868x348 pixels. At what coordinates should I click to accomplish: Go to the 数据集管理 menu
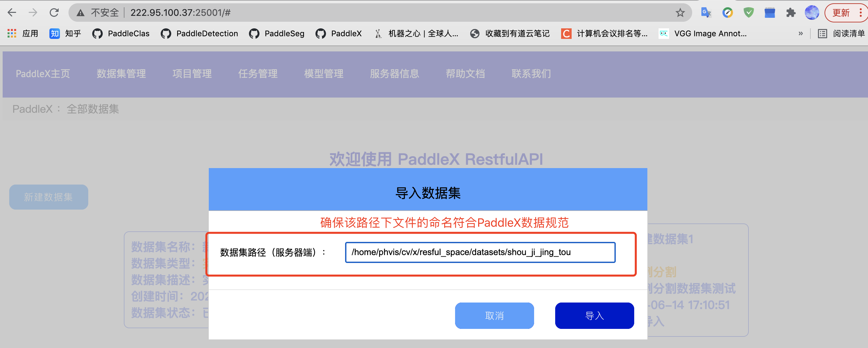pyautogui.click(x=121, y=73)
